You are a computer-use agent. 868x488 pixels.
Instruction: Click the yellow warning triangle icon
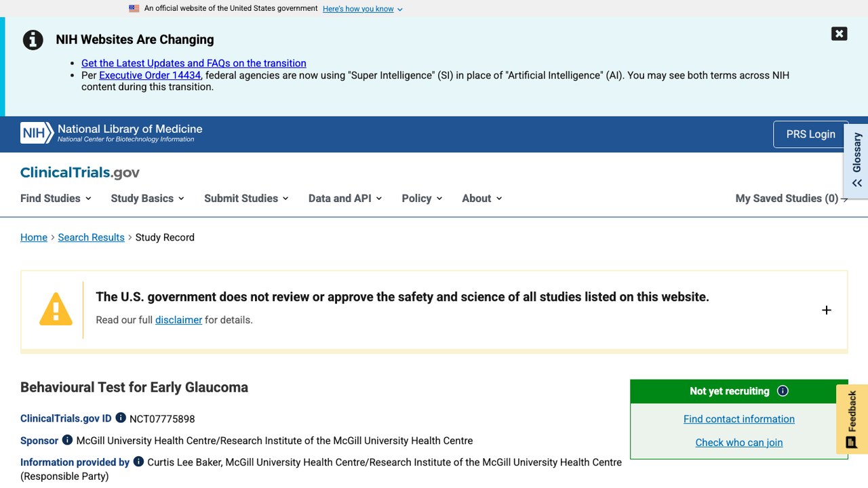[x=56, y=309]
